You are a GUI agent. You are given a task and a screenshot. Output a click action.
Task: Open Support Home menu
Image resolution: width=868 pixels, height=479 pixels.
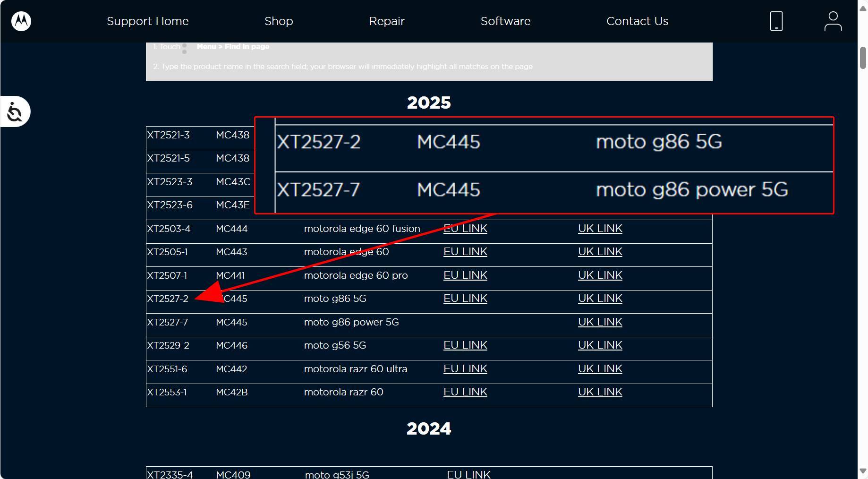coord(148,21)
